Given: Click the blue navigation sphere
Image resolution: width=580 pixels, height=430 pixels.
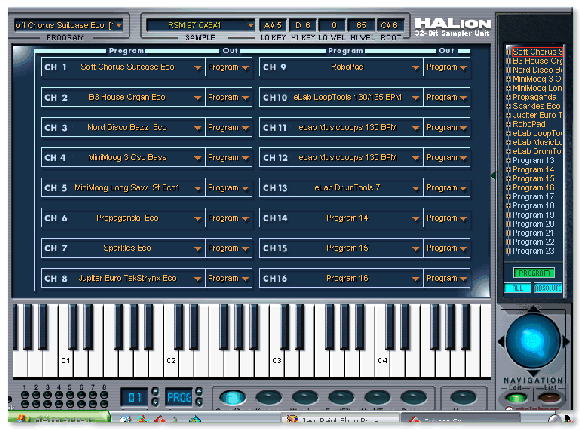Looking at the screenshot, I should tap(533, 341).
